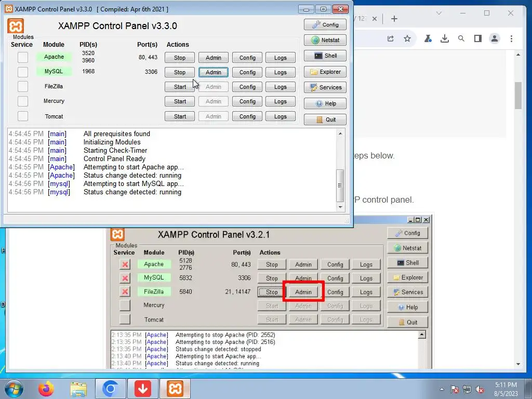Screen dimensions: 532x399
Task: Bookmark this page with the star icon
Action: click(407, 38)
